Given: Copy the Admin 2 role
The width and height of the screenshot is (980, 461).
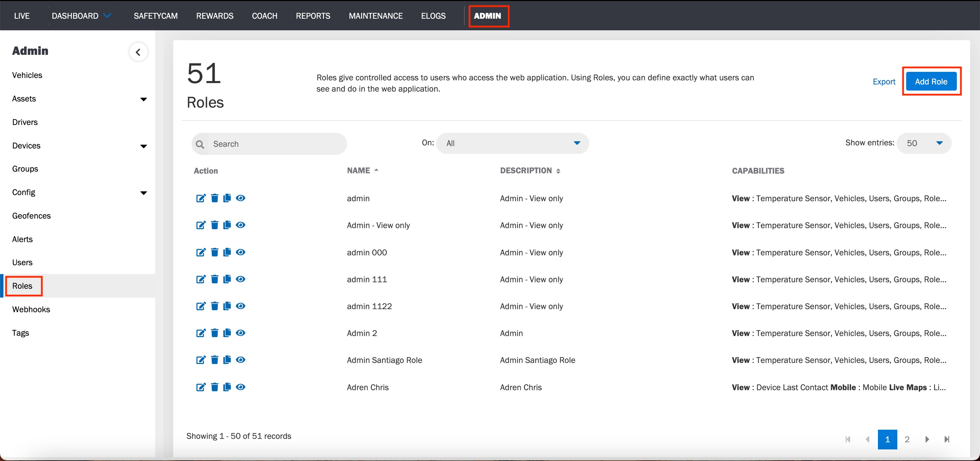Looking at the screenshot, I should (x=227, y=333).
